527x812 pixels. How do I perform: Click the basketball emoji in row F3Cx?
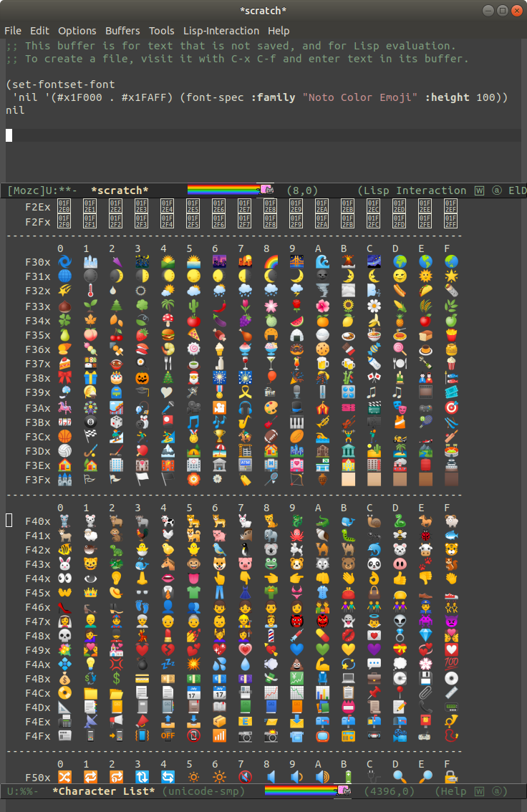pyautogui.click(x=64, y=437)
